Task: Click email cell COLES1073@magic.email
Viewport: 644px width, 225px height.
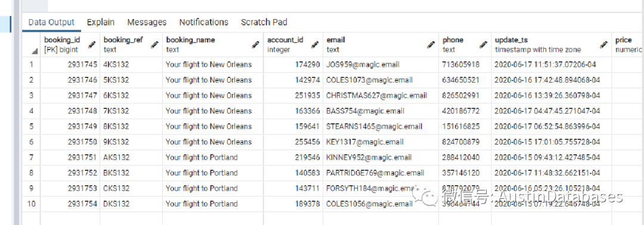Action: click(x=380, y=80)
